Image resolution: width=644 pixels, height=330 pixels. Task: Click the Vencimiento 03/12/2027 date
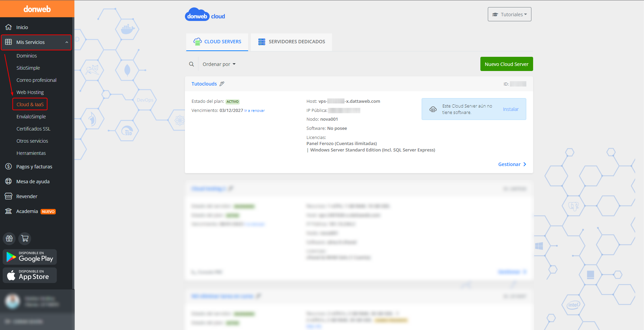[x=231, y=111]
